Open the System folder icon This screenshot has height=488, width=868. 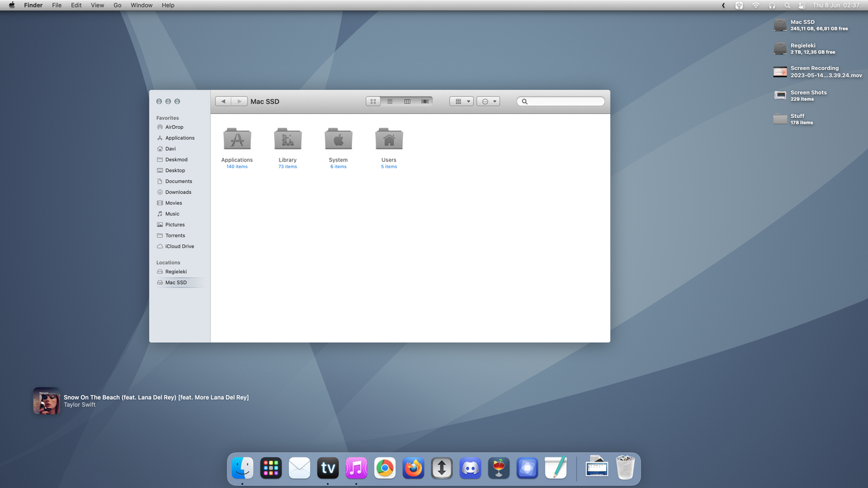click(x=338, y=139)
